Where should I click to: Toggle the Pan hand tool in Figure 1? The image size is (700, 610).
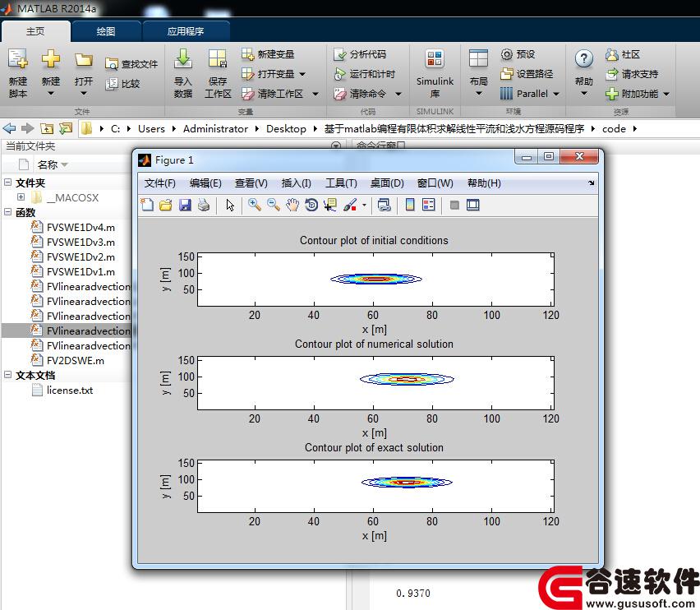pyautogui.click(x=292, y=205)
